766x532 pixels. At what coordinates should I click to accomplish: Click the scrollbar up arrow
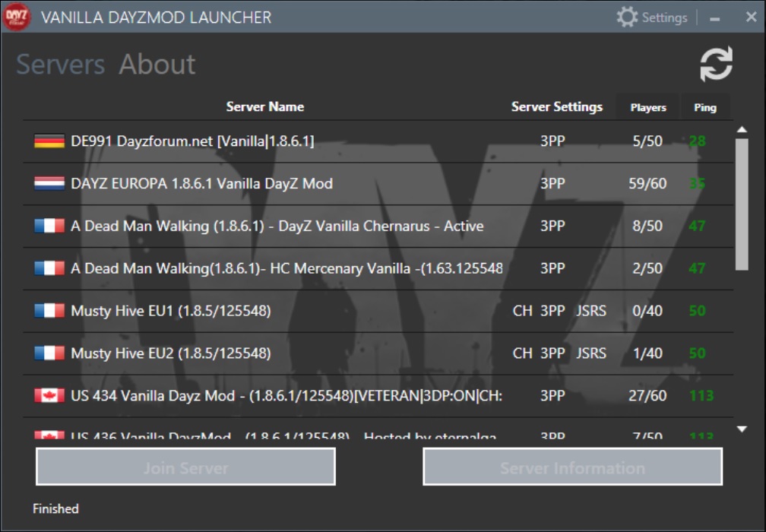(742, 129)
